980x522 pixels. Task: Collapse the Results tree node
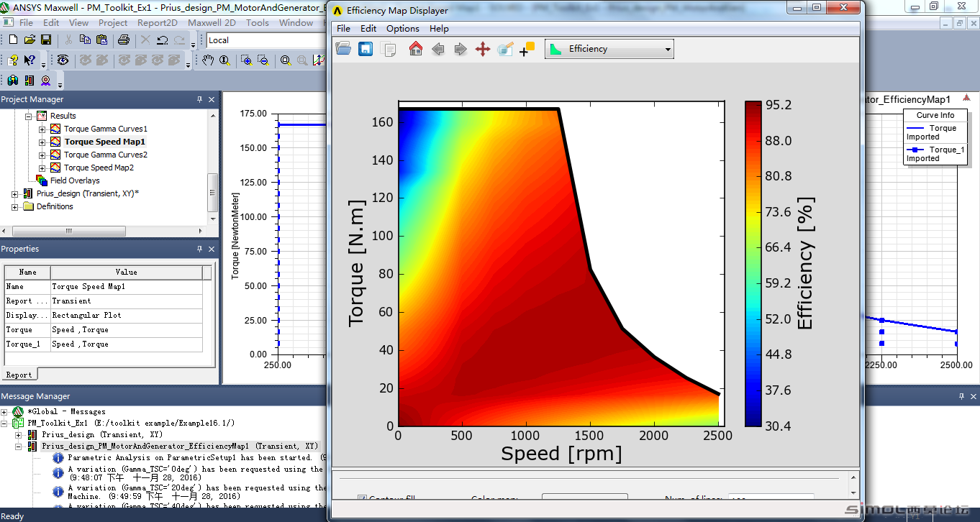point(29,116)
